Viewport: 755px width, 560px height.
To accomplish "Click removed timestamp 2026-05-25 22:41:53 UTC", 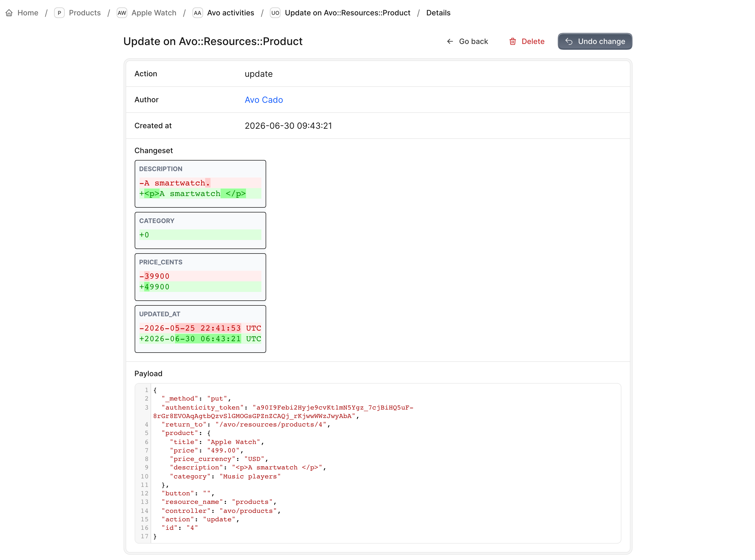I will click(x=200, y=328).
